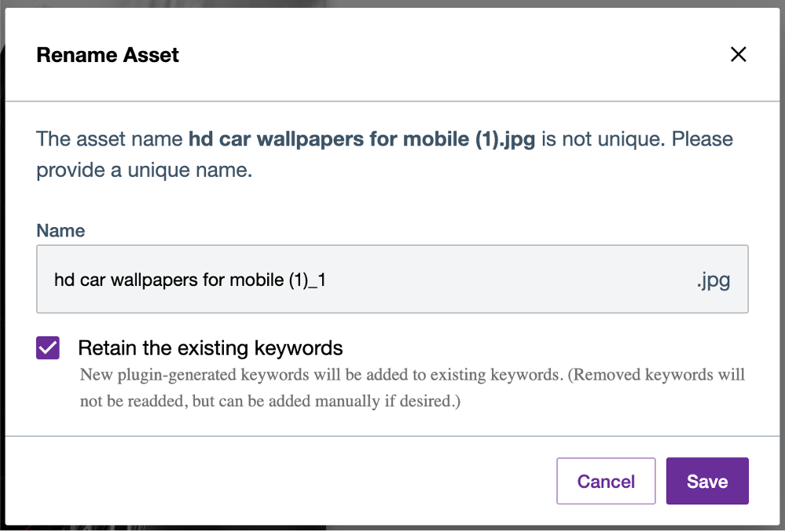Click the "Rename Asset" dialog title
This screenshot has height=532, width=785.
coord(108,55)
